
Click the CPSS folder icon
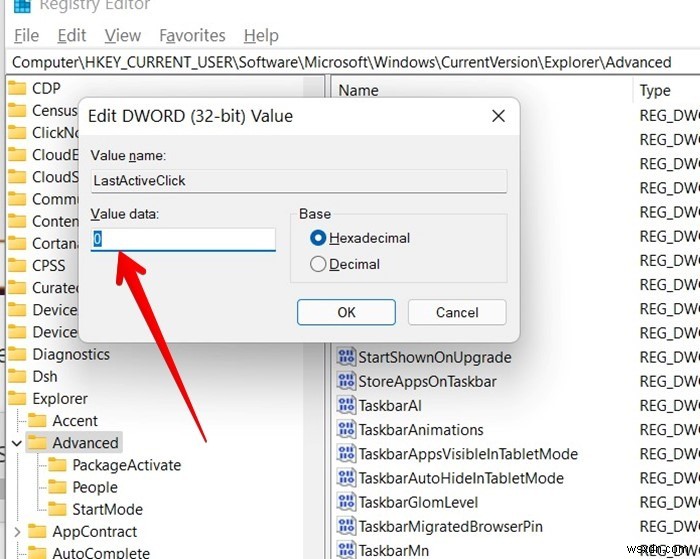[17, 265]
